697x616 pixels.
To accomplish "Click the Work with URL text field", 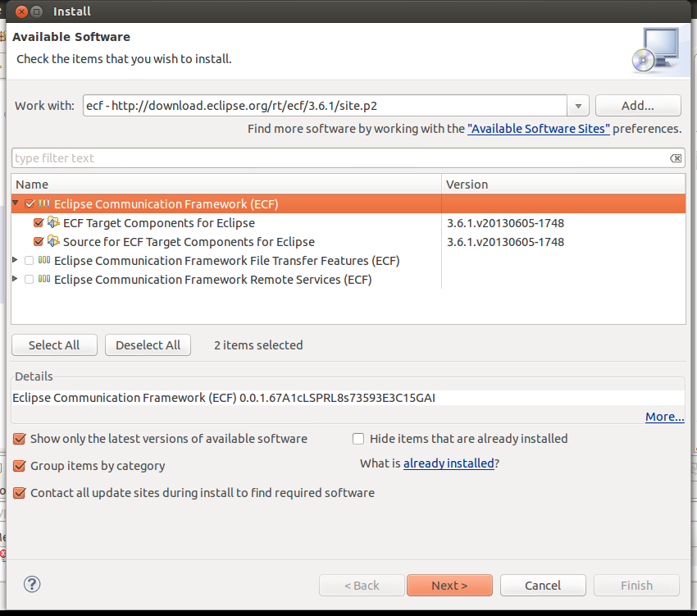I will point(325,106).
